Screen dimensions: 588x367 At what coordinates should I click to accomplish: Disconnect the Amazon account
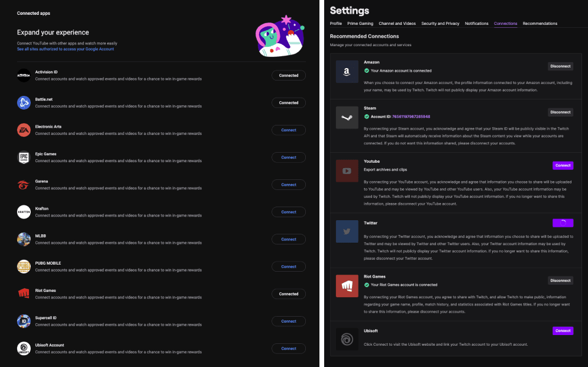pyautogui.click(x=560, y=66)
